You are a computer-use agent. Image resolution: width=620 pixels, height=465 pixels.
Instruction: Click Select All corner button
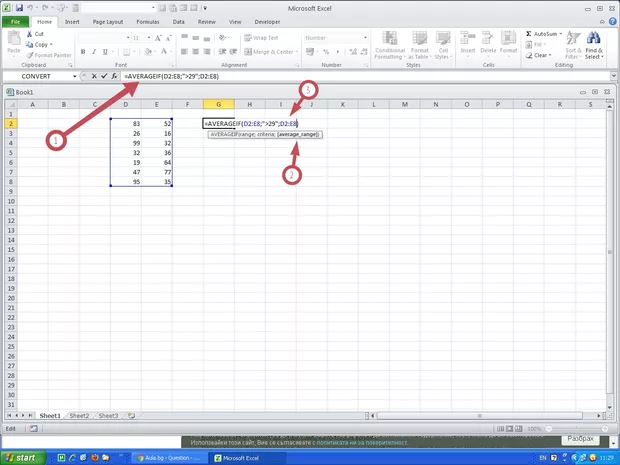[11, 104]
